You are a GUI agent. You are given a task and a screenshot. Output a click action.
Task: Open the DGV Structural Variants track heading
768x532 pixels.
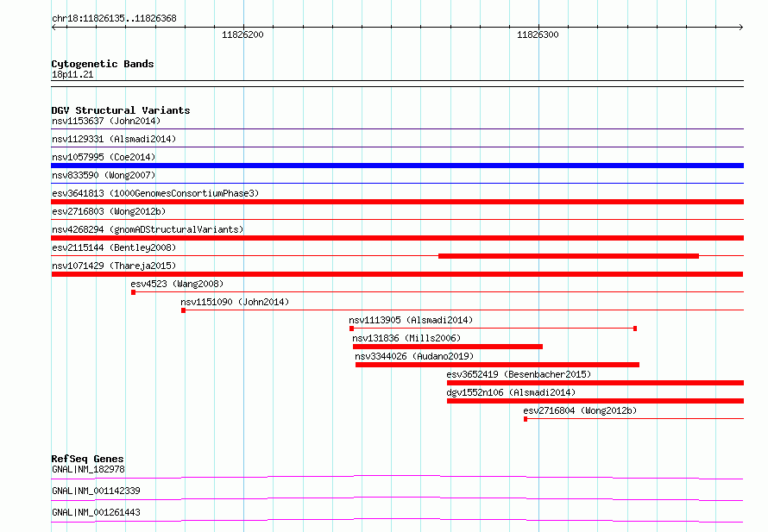[x=121, y=110]
